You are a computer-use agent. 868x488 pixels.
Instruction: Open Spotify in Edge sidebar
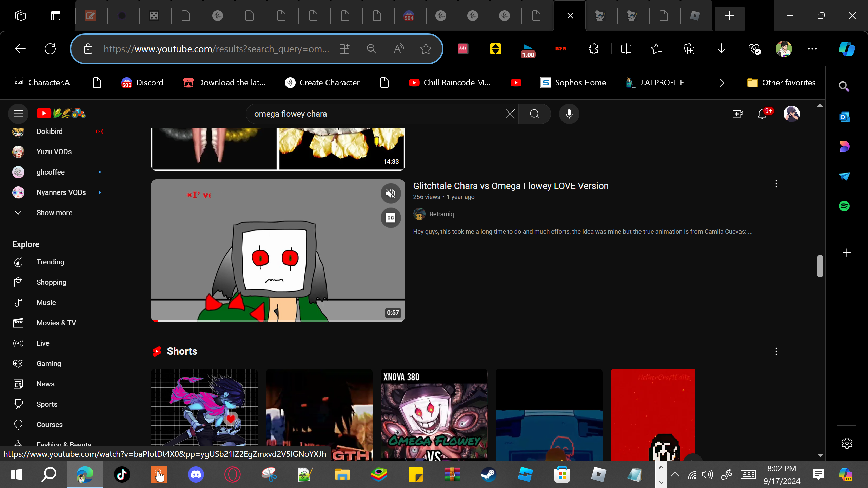(x=844, y=206)
